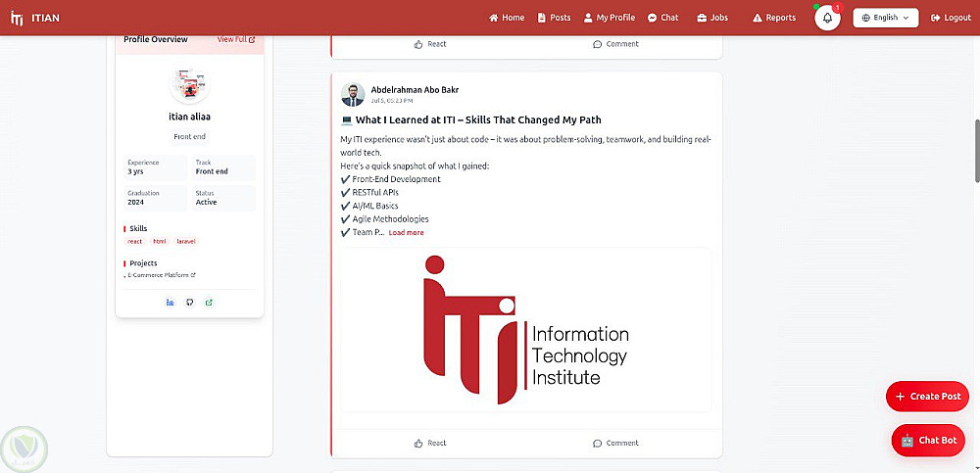Click the Graduation 2024 box
The height and width of the screenshot is (473, 980).
coord(155,198)
